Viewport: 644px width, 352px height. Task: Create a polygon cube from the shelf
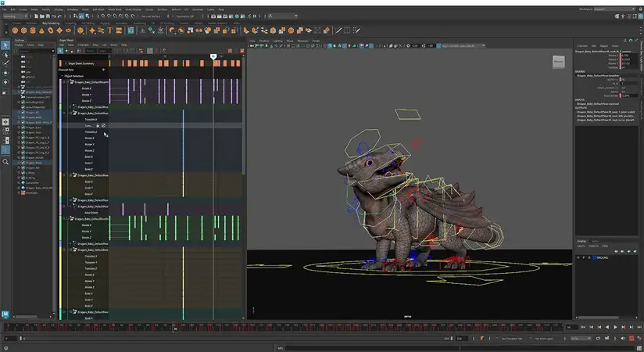pyautogui.click(x=23, y=31)
